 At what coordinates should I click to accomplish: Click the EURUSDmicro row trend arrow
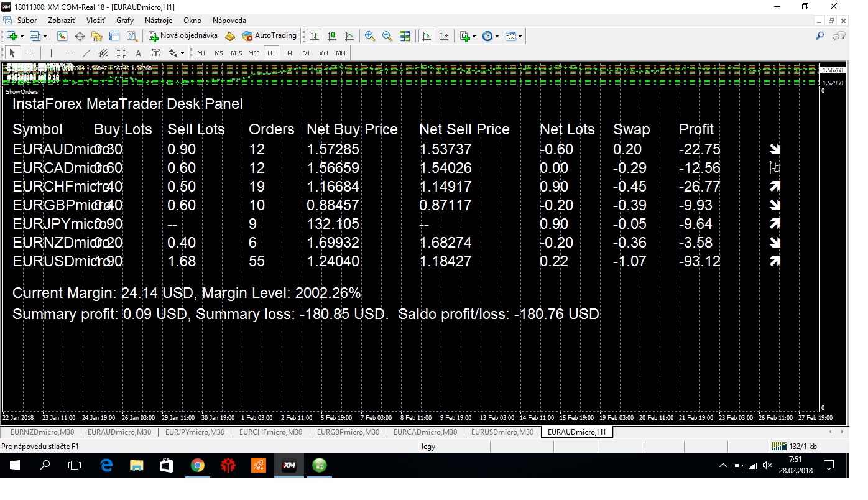(775, 261)
